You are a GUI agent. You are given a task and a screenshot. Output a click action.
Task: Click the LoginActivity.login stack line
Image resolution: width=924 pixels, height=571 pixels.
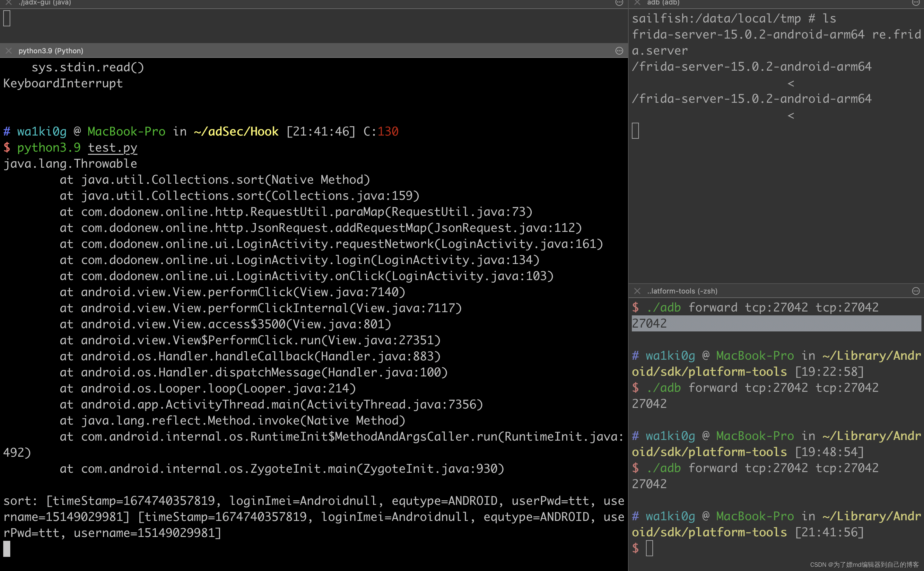point(300,260)
